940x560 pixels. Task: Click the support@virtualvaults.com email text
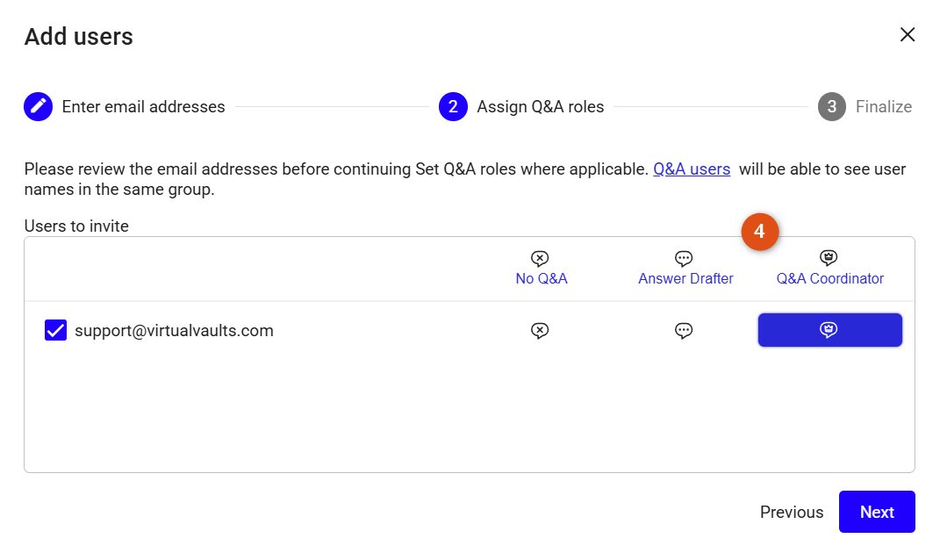174,330
